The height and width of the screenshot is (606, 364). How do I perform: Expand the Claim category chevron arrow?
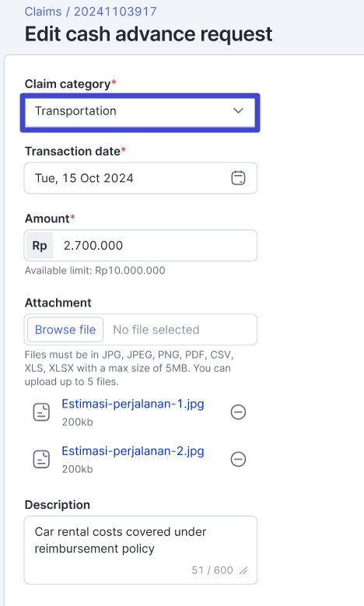point(238,111)
